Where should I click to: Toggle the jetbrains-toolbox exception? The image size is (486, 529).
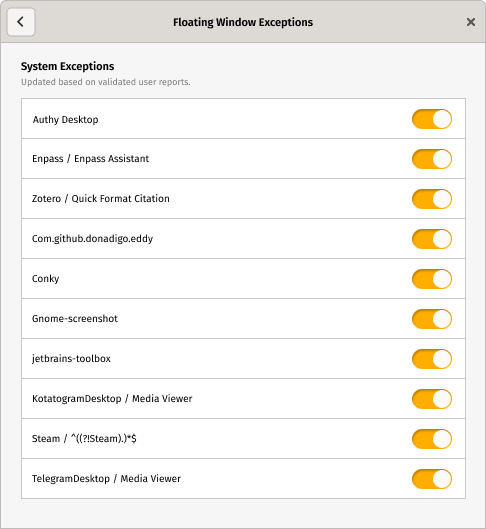[432, 359]
